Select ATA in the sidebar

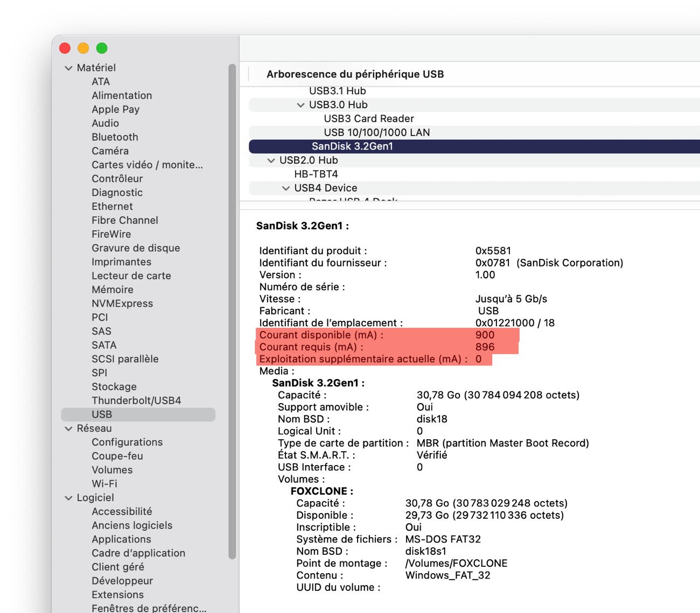click(101, 81)
